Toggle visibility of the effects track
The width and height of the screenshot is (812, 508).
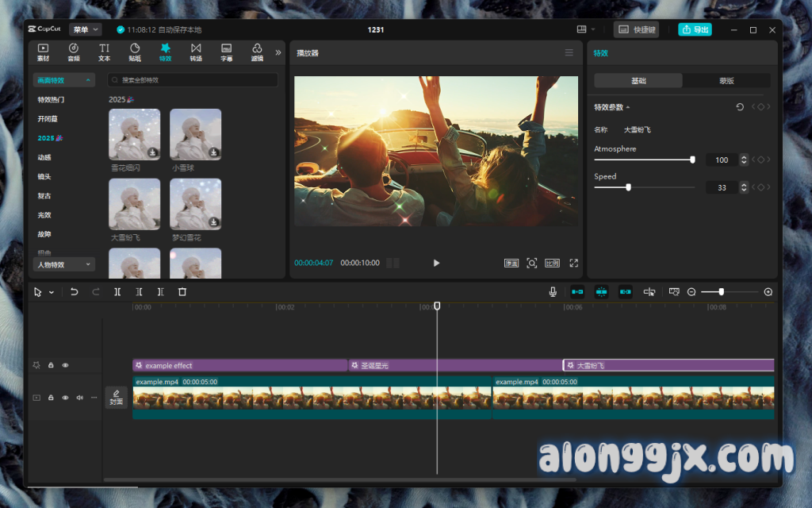(x=65, y=366)
